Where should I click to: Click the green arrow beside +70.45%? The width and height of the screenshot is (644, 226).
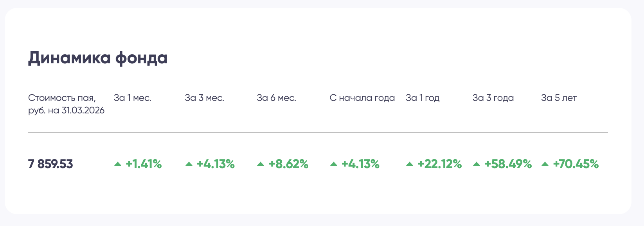pos(545,164)
